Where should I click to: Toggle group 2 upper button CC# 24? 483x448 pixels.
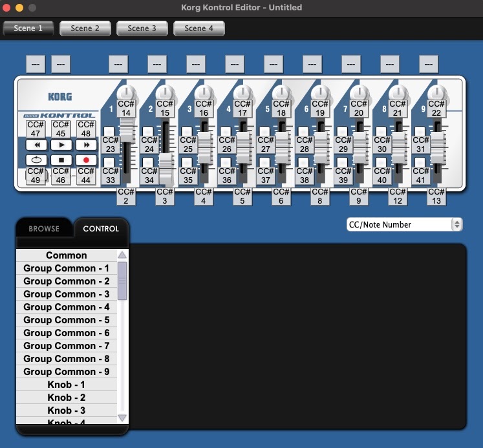(148, 131)
